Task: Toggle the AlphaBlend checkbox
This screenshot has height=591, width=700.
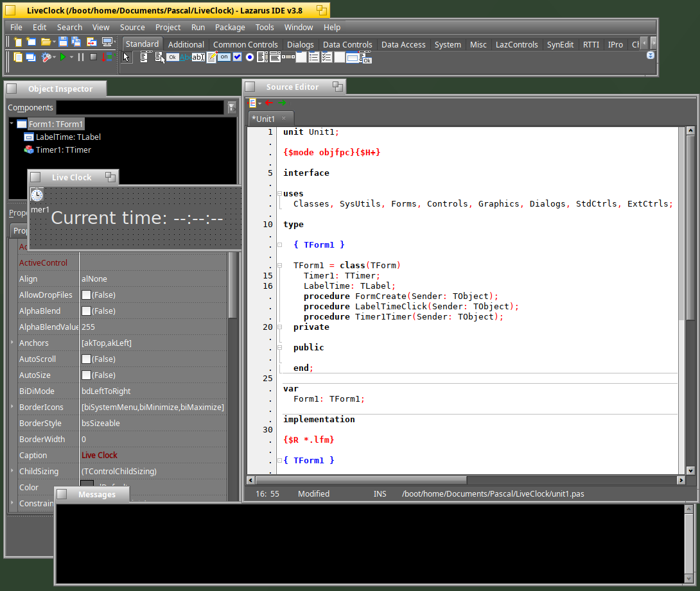Action: [x=86, y=311]
